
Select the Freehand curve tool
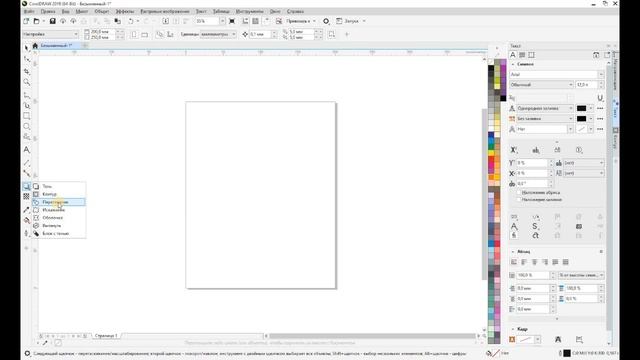pos(27,95)
